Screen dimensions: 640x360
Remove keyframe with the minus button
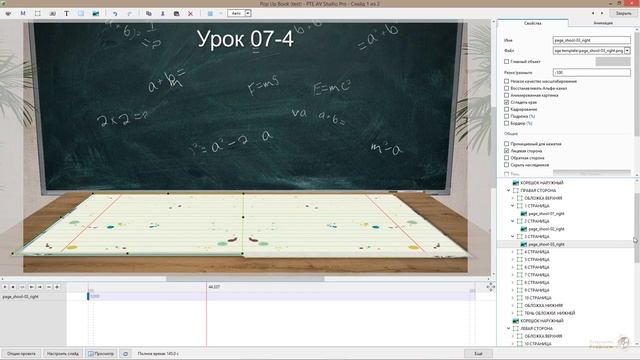pos(49,287)
